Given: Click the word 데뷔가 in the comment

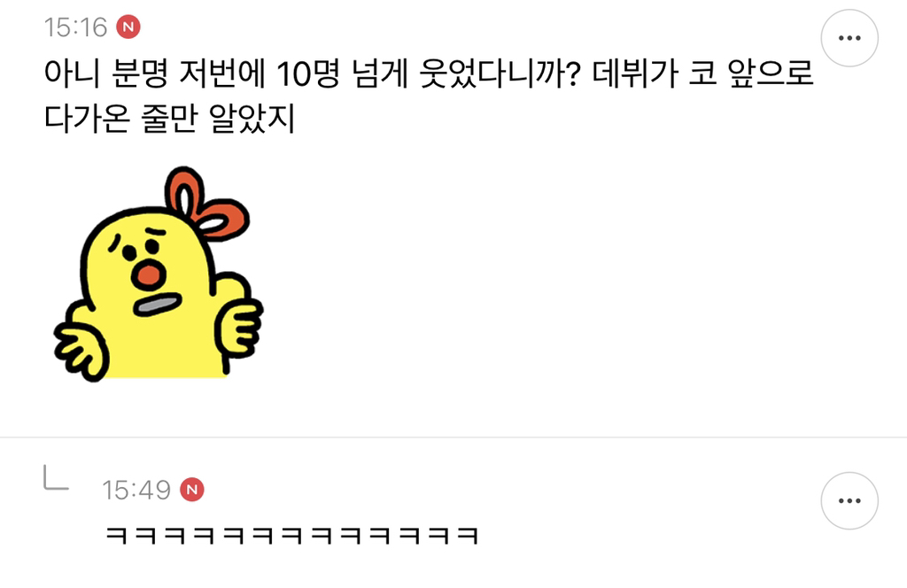Looking at the screenshot, I should tap(634, 74).
